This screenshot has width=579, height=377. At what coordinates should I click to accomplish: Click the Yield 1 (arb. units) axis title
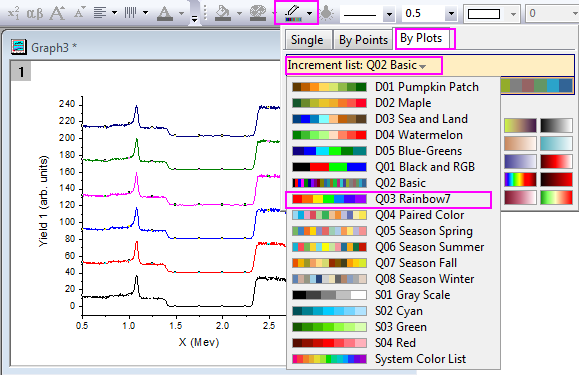(44, 201)
